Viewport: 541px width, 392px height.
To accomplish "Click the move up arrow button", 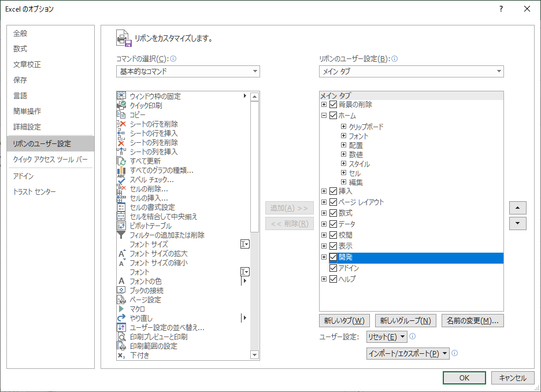I will point(517,208).
